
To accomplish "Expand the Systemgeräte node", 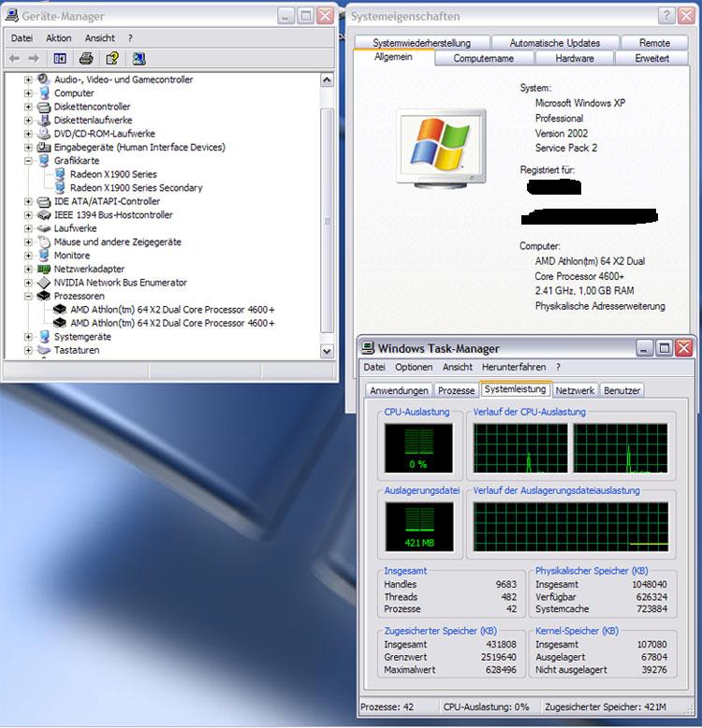I will [x=28, y=337].
